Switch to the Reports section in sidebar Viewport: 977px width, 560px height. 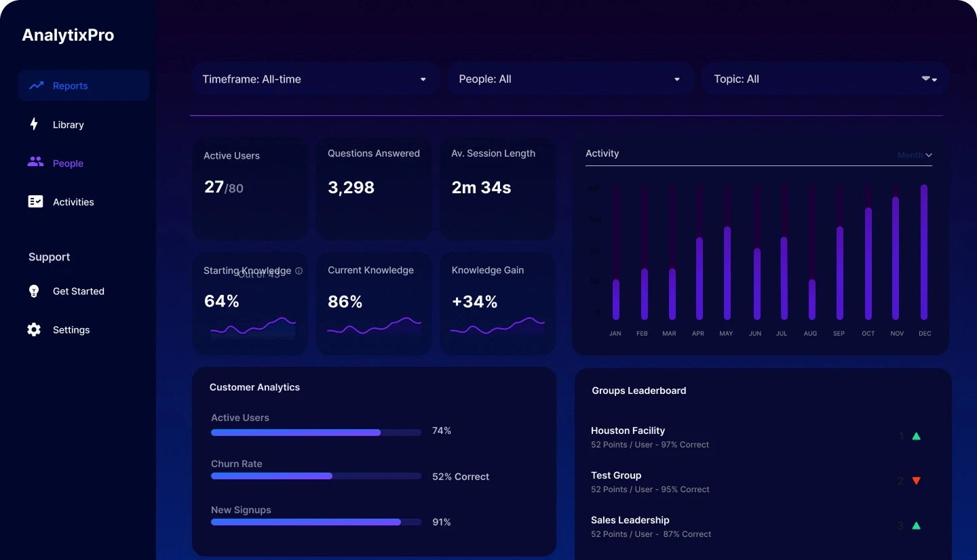(x=70, y=85)
